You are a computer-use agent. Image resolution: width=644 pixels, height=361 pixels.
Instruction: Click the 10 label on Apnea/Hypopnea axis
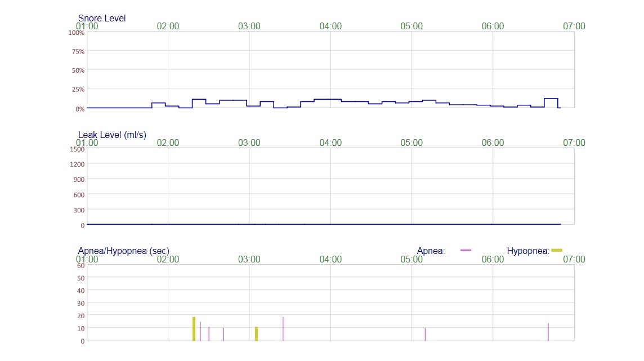(81, 328)
